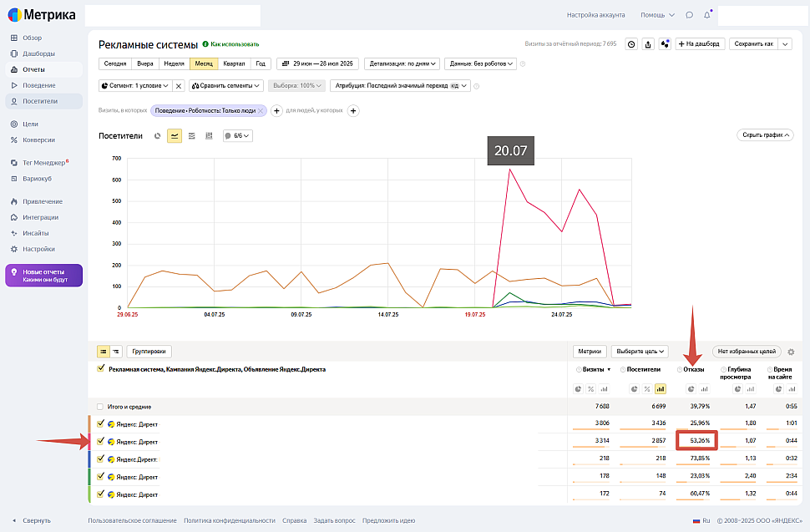Open the date range 29 июн — 28 июл 2025

click(x=317, y=63)
